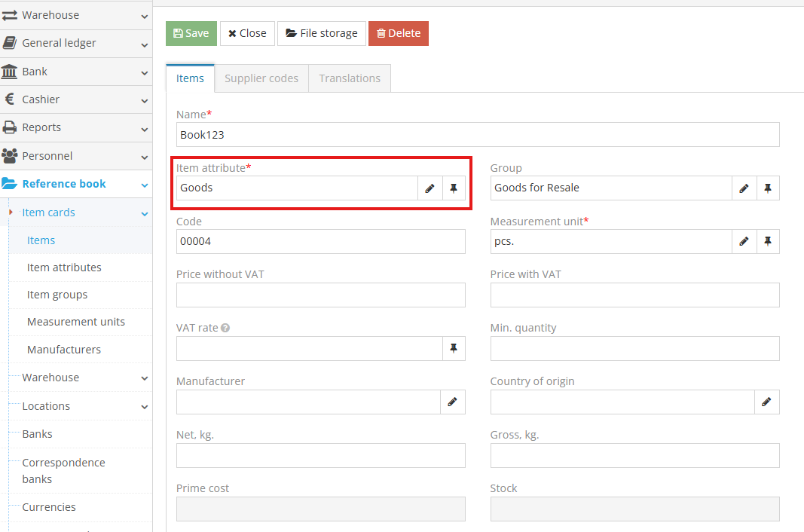The image size is (804, 532).
Task: Select the Reference book sidebar icon
Action: tap(11, 183)
